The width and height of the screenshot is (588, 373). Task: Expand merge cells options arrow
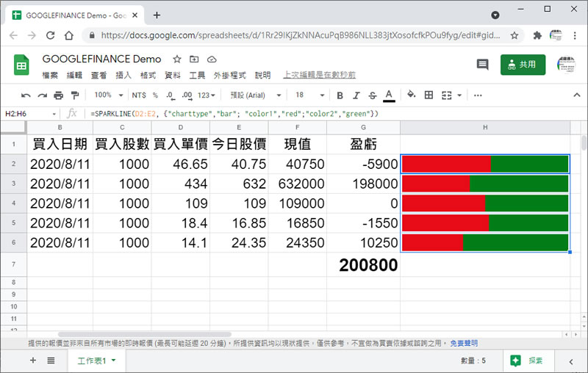coord(459,95)
